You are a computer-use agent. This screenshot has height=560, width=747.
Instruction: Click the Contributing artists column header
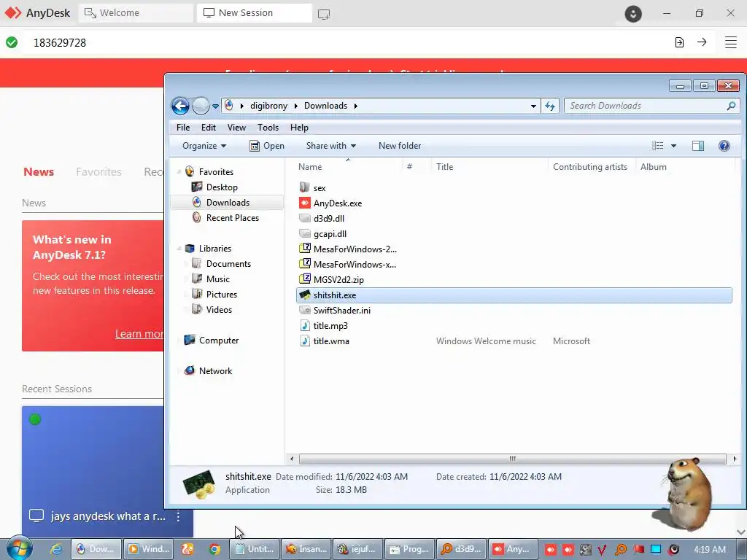click(x=589, y=167)
